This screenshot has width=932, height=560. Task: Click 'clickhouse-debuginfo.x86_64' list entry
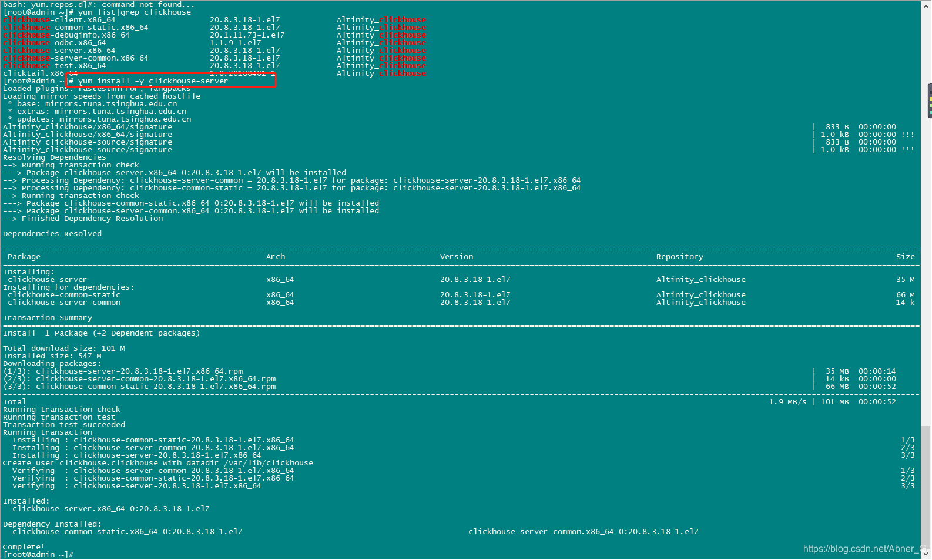coord(66,35)
